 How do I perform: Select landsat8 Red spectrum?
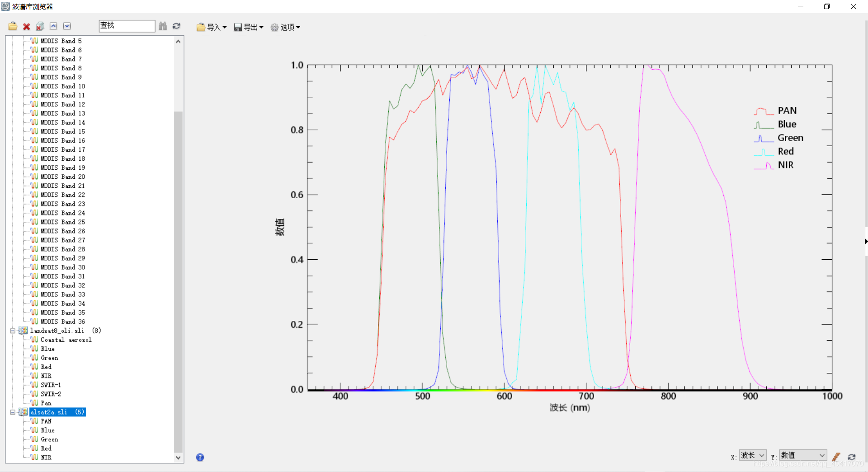coord(46,367)
